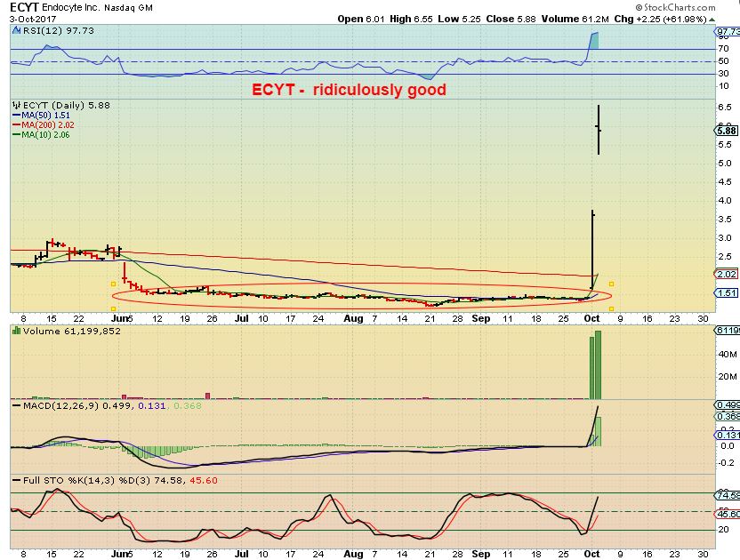Viewport: 740px width, 560px height.
Task: Click the black line marker before MACD(12,26,9)
Action: pos(17,405)
